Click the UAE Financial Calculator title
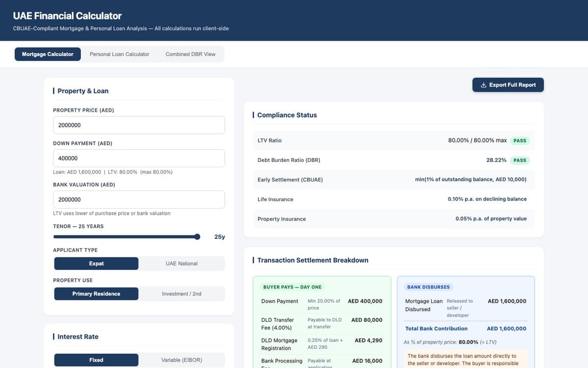Screen dimensions: 588x368 pyautogui.click(x=67, y=16)
